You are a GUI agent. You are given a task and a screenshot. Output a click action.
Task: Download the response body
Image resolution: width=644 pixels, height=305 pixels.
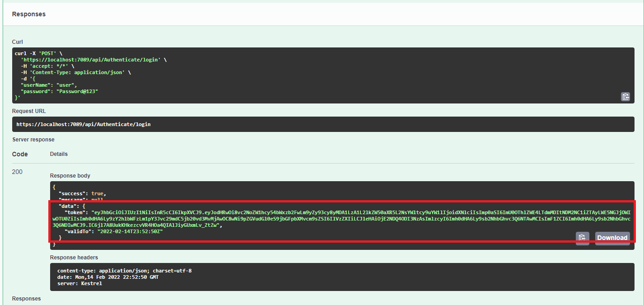612,238
